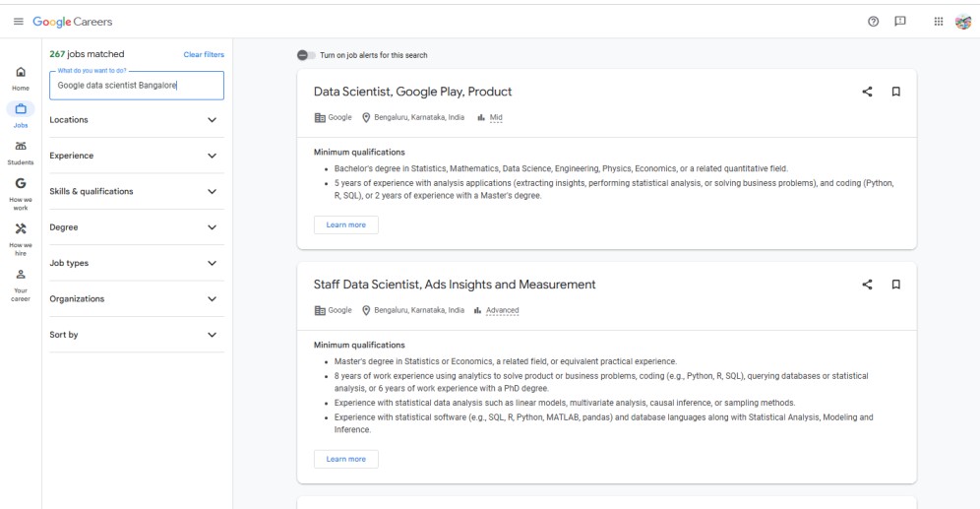Expand the Degree filter
Viewport: 980px width, 509px height.
[x=136, y=227]
